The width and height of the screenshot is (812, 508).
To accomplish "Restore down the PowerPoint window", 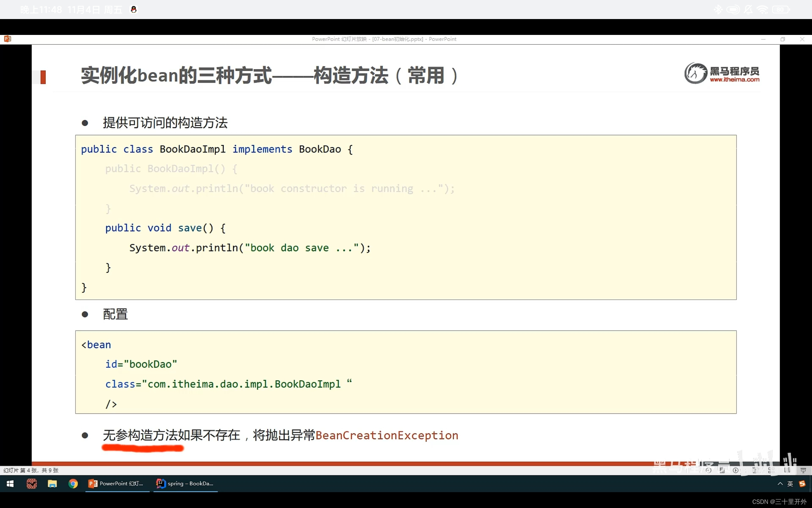I will pyautogui.click(x=783, y=39).
